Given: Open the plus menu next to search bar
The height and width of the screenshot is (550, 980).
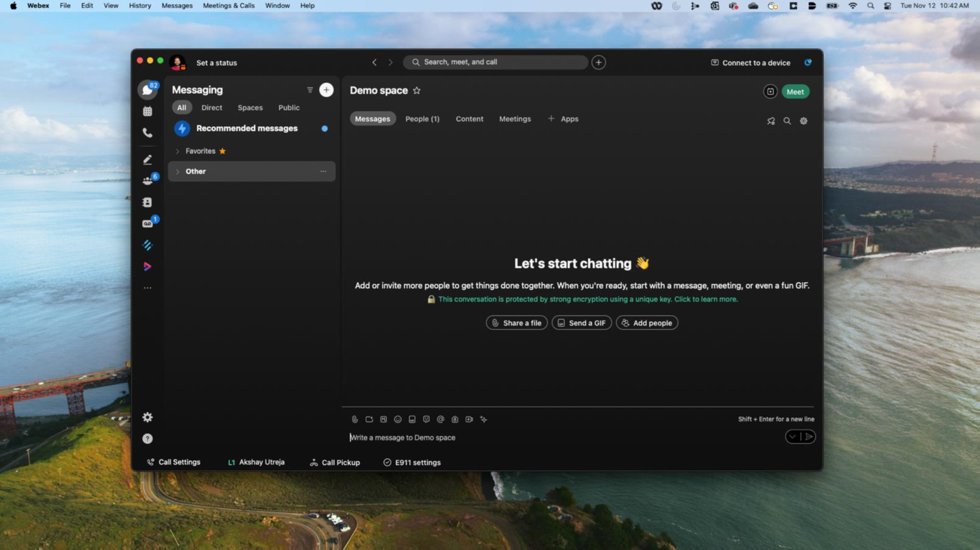Looking at the screenshot, I should (x=598, y=62).
